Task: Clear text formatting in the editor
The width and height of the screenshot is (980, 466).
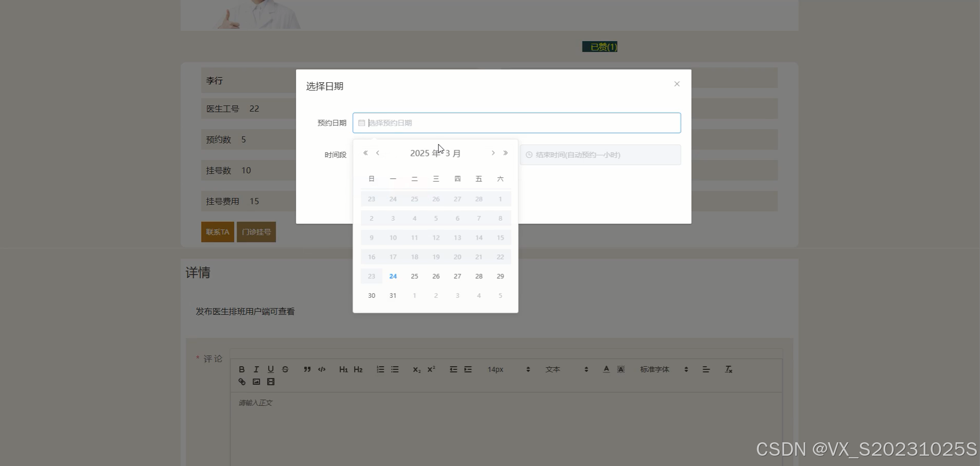Action: (728, 369)
